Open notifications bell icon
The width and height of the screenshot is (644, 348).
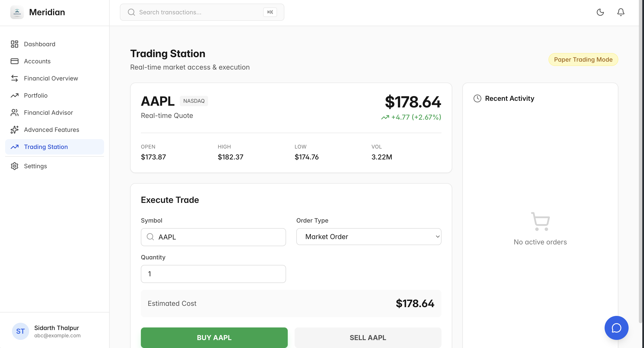coord(620,12)
